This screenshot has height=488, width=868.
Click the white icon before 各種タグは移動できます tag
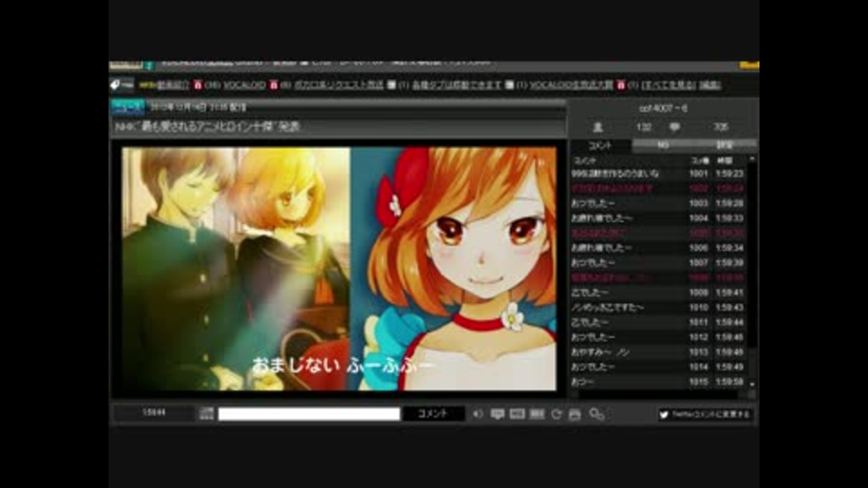392,85
